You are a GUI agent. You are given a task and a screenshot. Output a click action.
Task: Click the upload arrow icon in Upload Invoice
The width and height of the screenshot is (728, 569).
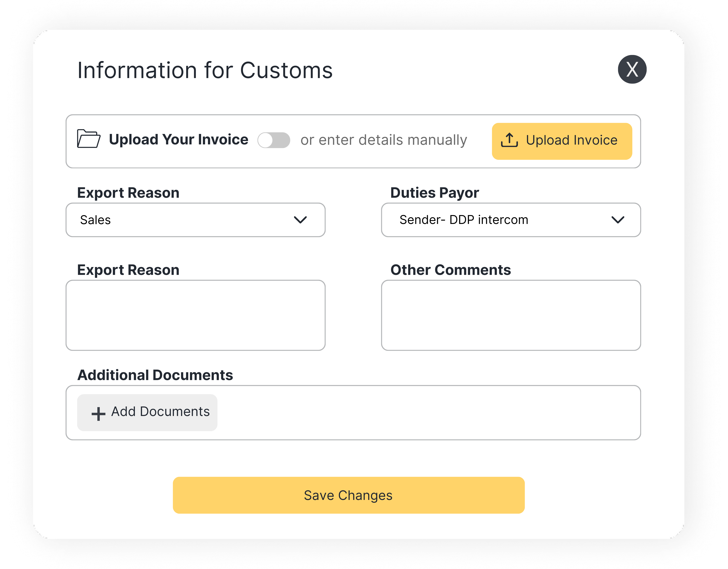509,140
